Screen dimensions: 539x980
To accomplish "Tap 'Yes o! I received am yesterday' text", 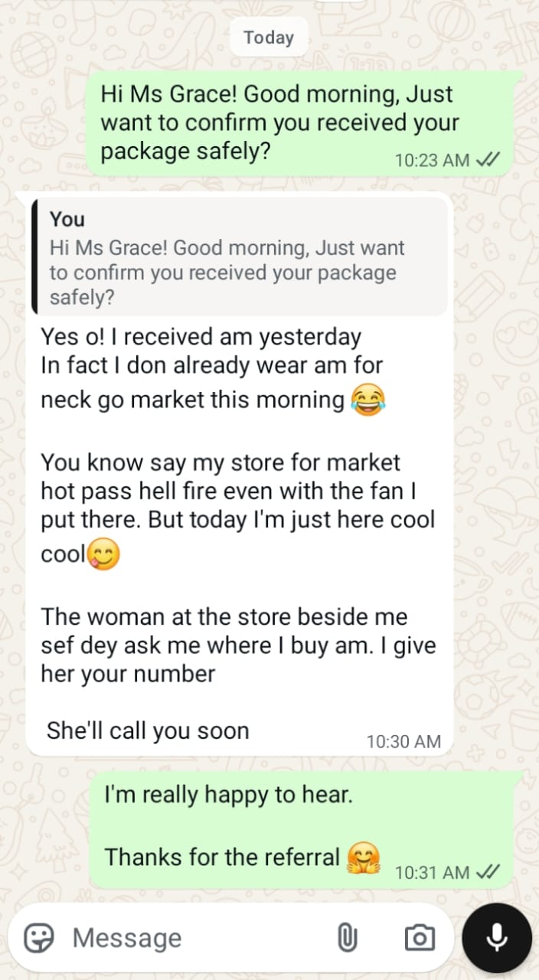I will [x=201, y=336].
